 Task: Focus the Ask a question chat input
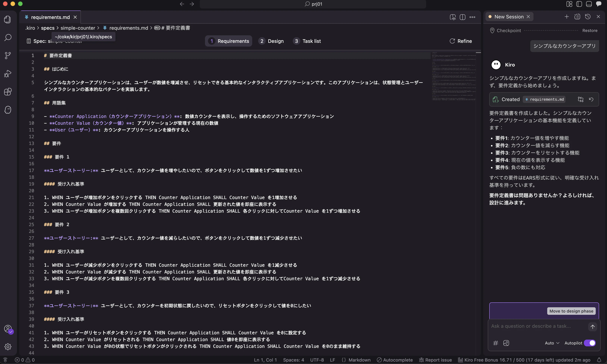point(538,326)
